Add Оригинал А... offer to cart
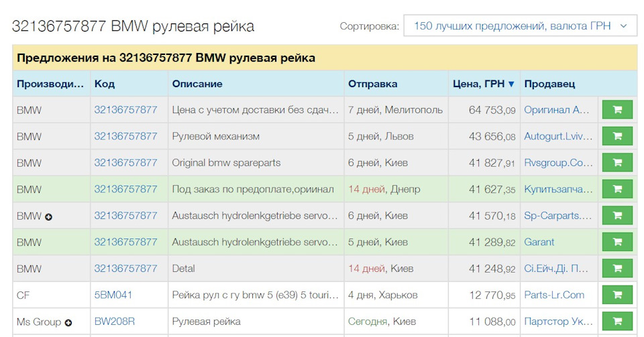 tap(617, 110)
